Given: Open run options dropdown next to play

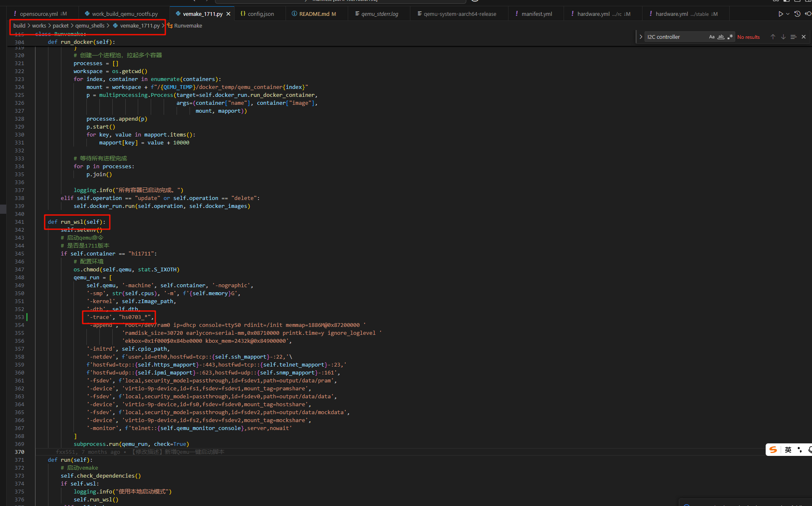Looking at the screenshot, I should click(788, 14).
